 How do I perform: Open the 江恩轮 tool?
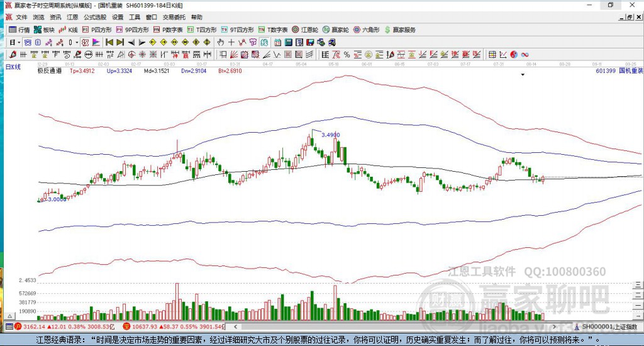click(305, 30)
